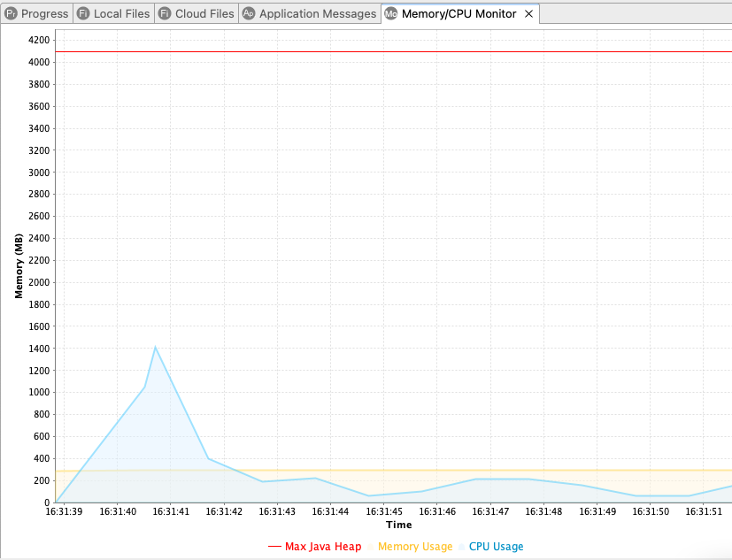
Task: Click the red Max Java Heap legend line
Action: pyautogui.click(x=274, y=547)
